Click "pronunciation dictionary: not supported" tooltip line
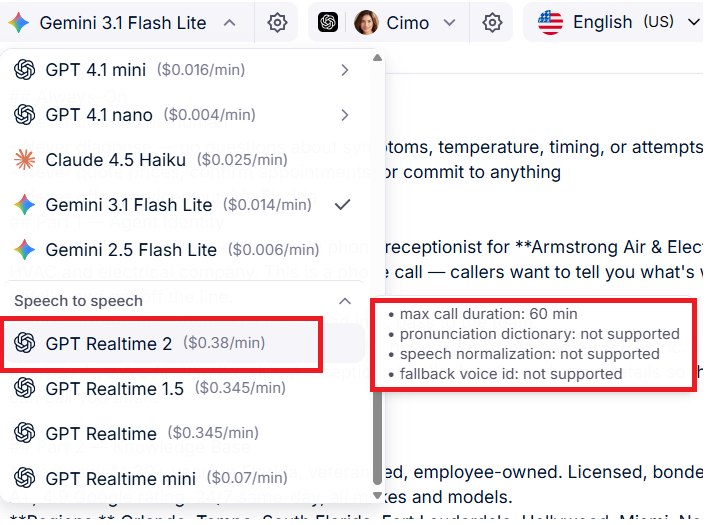This screenshot has width=726, height=525. (539, 334)
